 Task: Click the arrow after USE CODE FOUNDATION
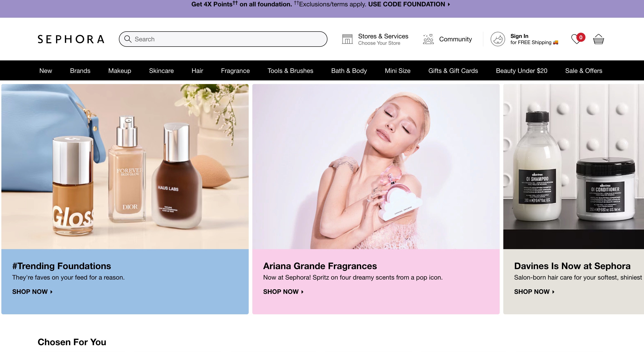[449, 4]
